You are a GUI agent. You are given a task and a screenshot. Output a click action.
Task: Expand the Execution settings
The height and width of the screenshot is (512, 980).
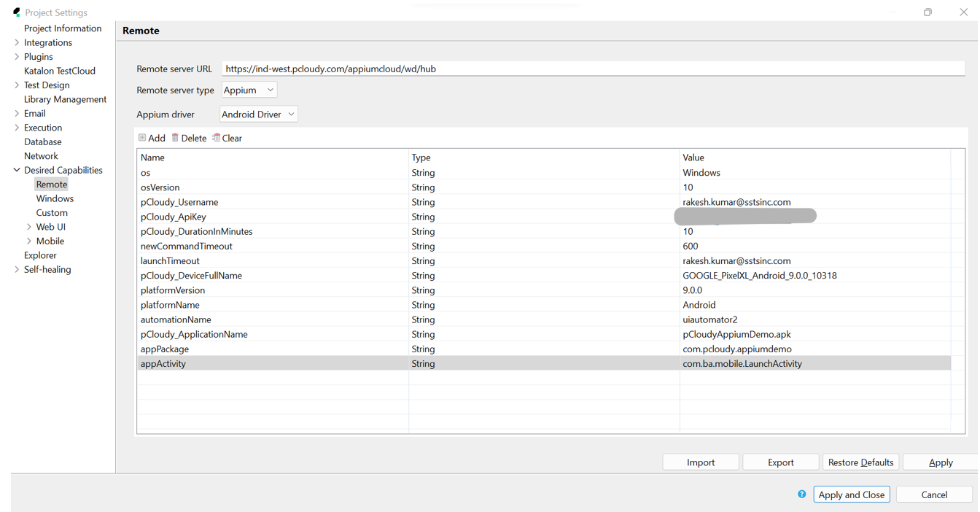pyautogui.click(x=16, y=127)
